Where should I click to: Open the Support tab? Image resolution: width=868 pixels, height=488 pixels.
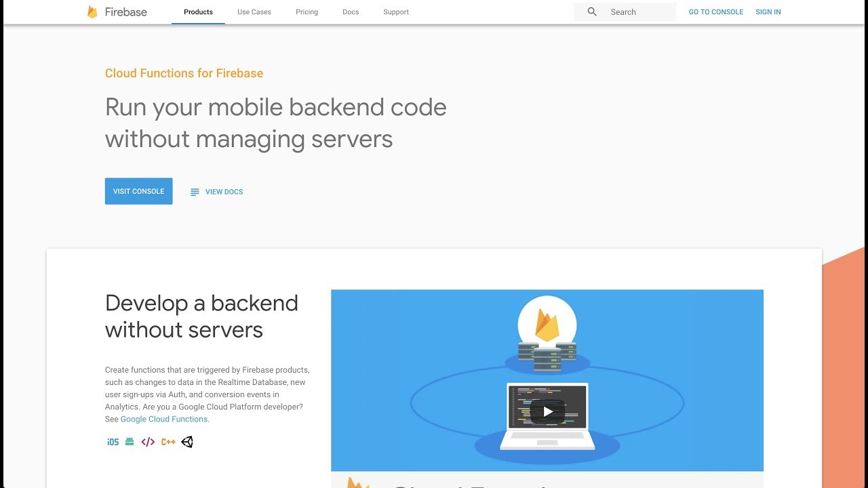[x=396, y=12]
